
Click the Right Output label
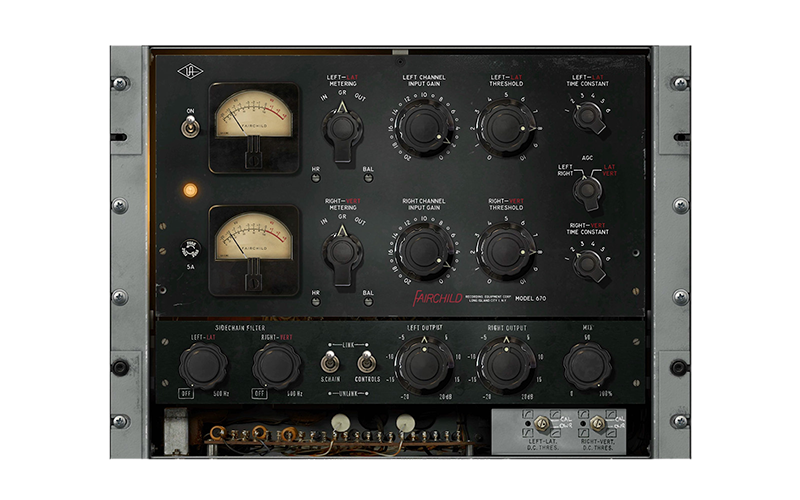click(x=507, y=328)
